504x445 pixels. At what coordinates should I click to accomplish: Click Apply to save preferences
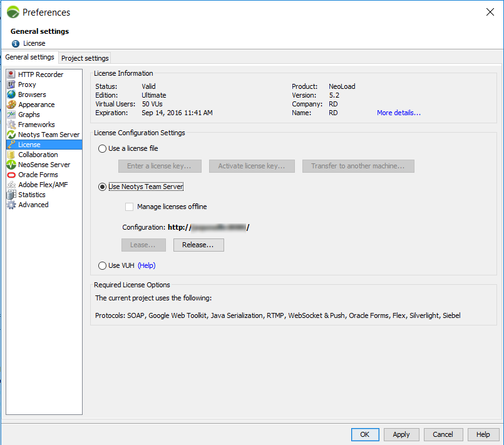tap(401, 434)
